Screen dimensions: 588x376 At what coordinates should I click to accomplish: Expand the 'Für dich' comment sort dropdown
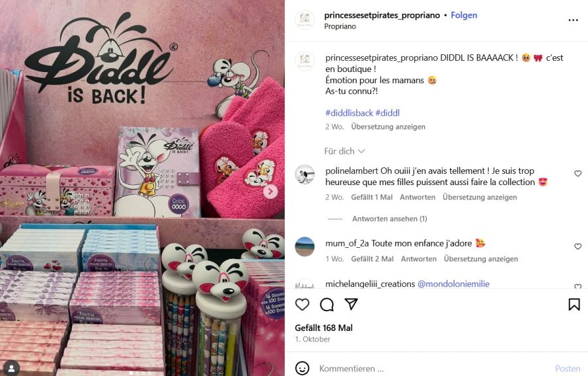click(344, 151)
